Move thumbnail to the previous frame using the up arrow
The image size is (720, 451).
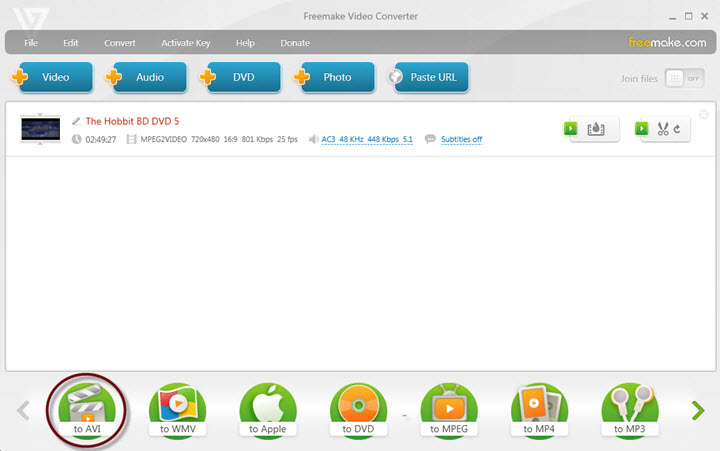coord(40,114)
